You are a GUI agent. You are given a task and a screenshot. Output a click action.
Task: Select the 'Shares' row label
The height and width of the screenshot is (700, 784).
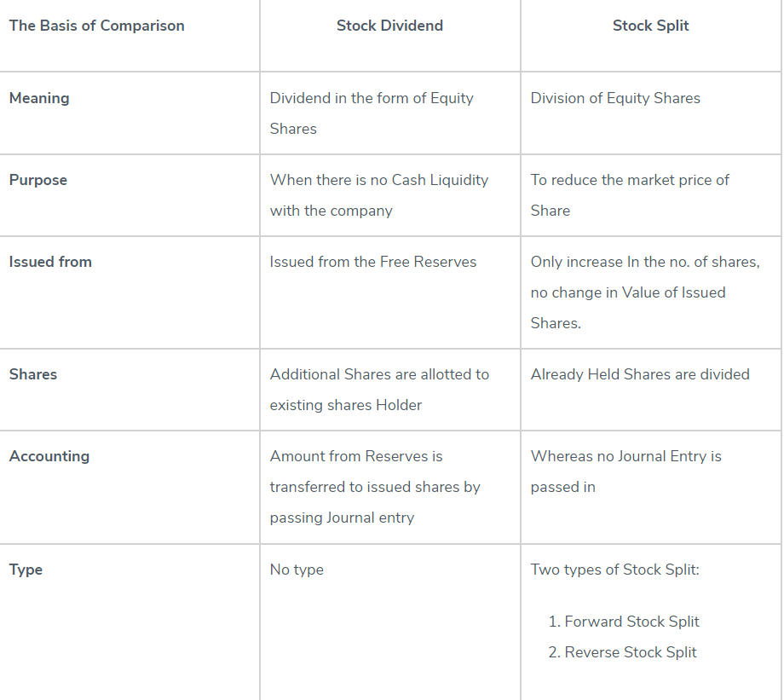pos(33,374)
